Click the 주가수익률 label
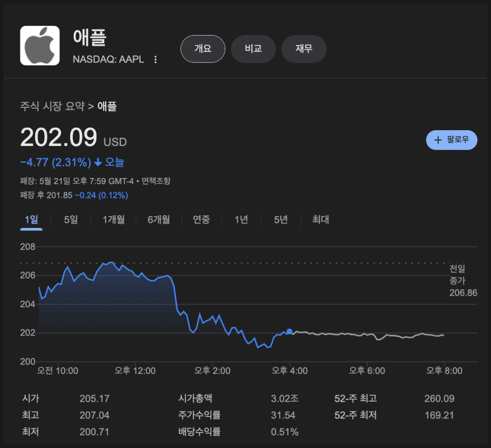 (199, 415)
